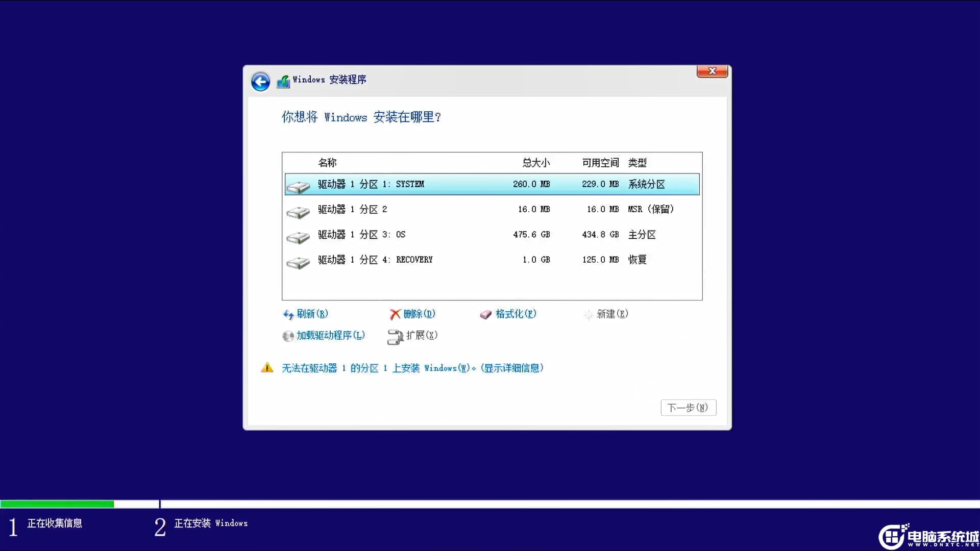Click the red X Delete (删除) icon
Viewport: 980px width, 551px height.
point(395,314)
